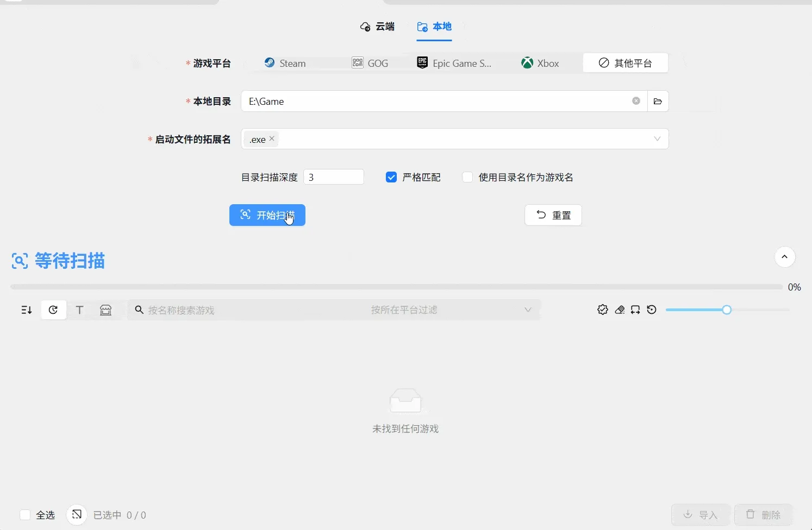Enable 使用目录名作为游戏名 option
The height and width of the screenshot is (530, 812).
coord(467,177)
